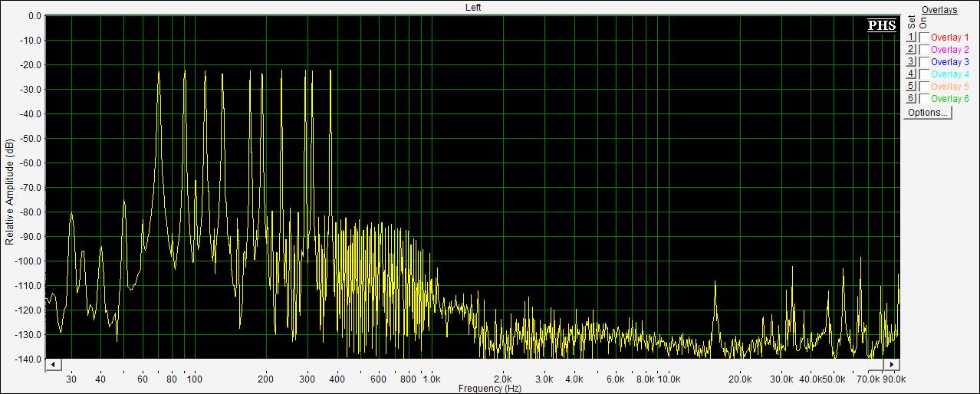Click the Left channel title
The image size is (980, 394).
tap(473, 8)
